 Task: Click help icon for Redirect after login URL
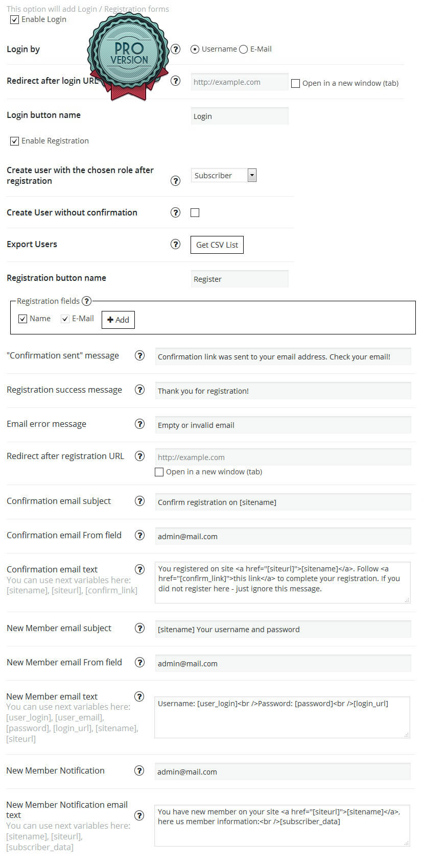(x=176, y=81)
